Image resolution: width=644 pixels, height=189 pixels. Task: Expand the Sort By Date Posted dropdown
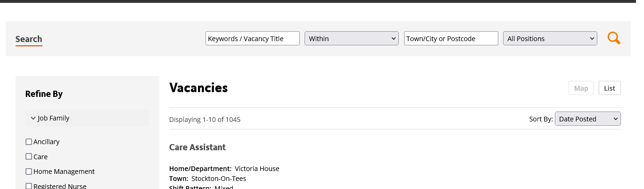(587, 119)
